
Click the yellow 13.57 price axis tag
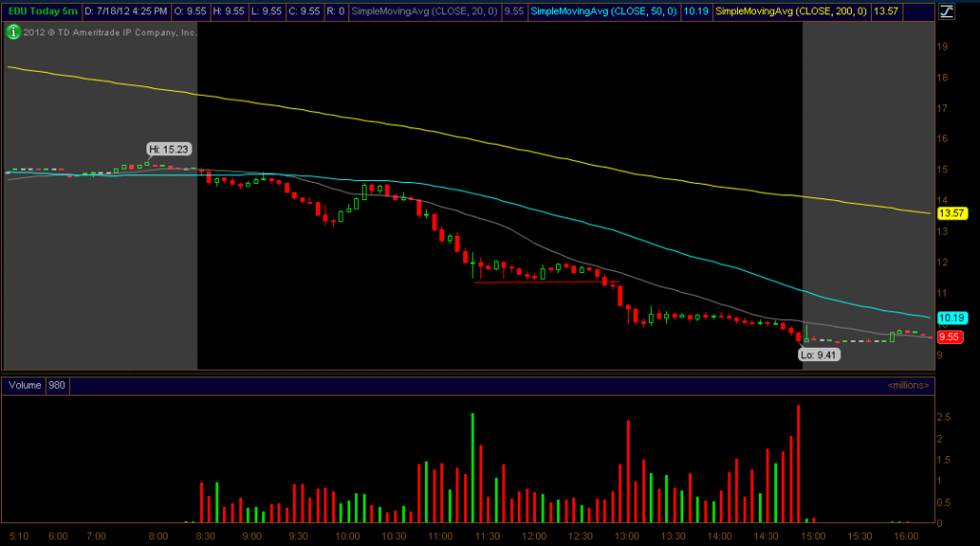coord(951,214)
